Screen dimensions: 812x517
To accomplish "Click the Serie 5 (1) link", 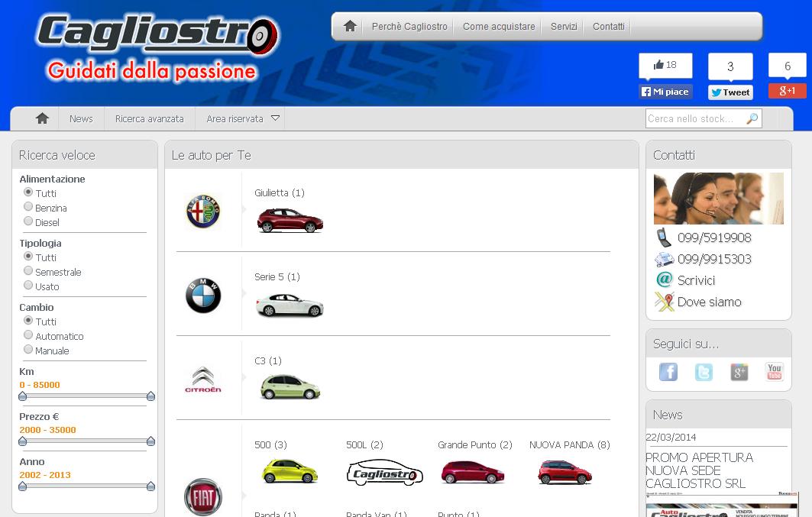I will coord(277,277).
